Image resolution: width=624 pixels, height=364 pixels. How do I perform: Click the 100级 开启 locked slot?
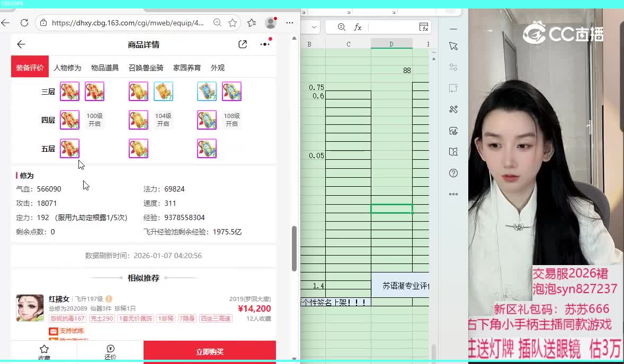click(x=94, y=120)
